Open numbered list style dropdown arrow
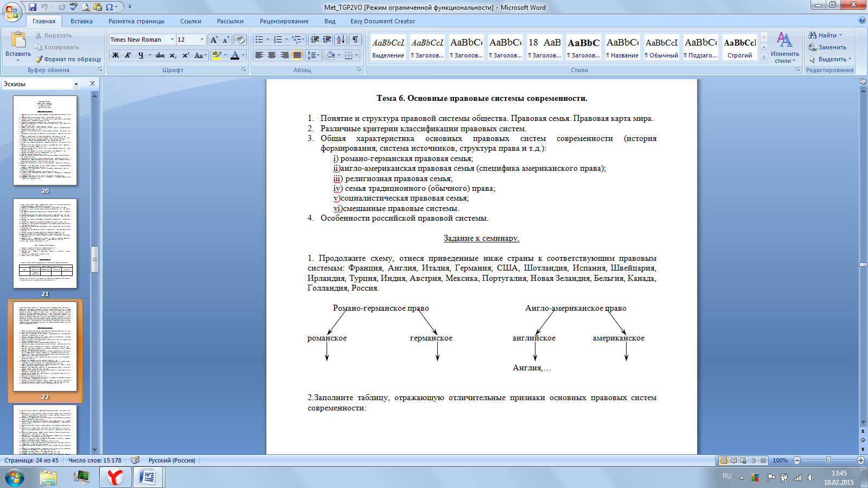This screenshot has height=488, width=868. (286, 40)
